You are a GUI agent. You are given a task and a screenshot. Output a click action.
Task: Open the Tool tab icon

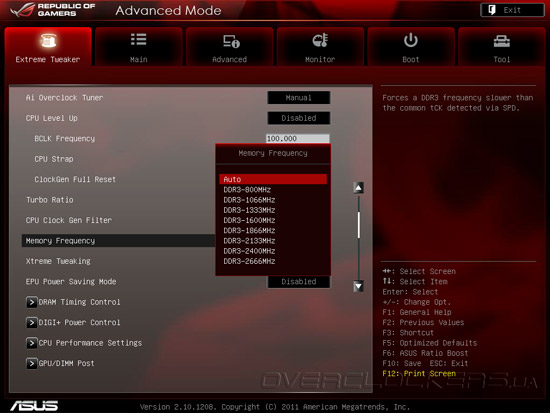[x=502, y=41]
